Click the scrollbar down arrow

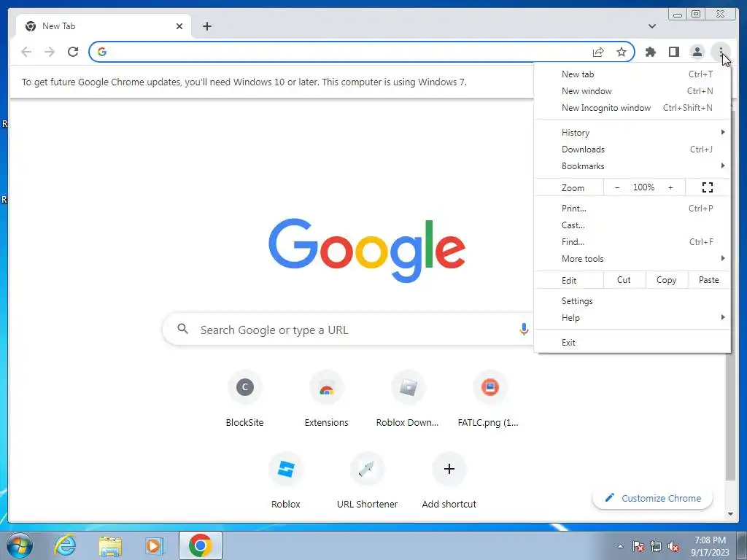[730, 514]
